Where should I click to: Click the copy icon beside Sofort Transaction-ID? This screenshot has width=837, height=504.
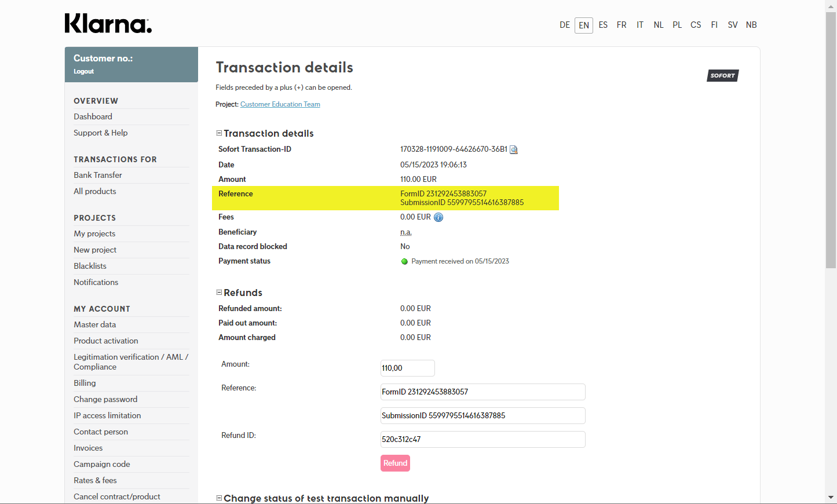pyautogui.click(x=513, y=149)
